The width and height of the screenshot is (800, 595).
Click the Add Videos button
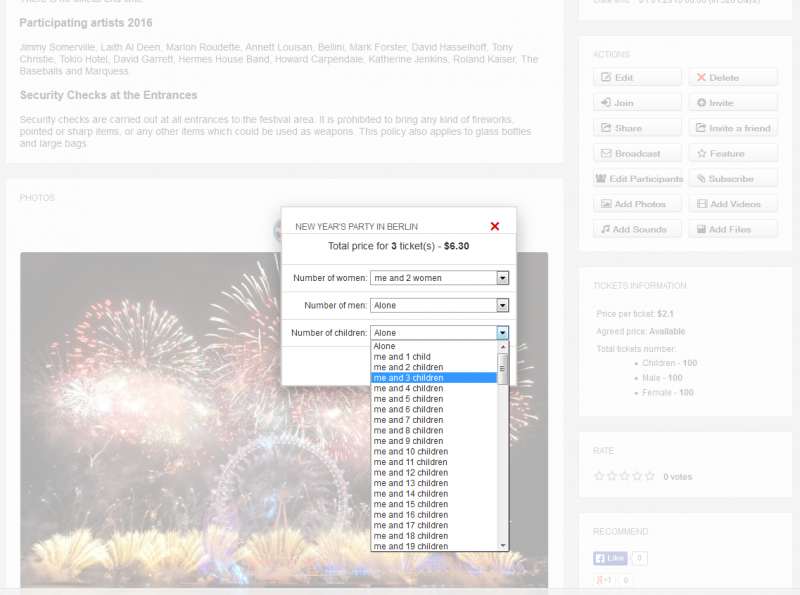pos(733,204)
